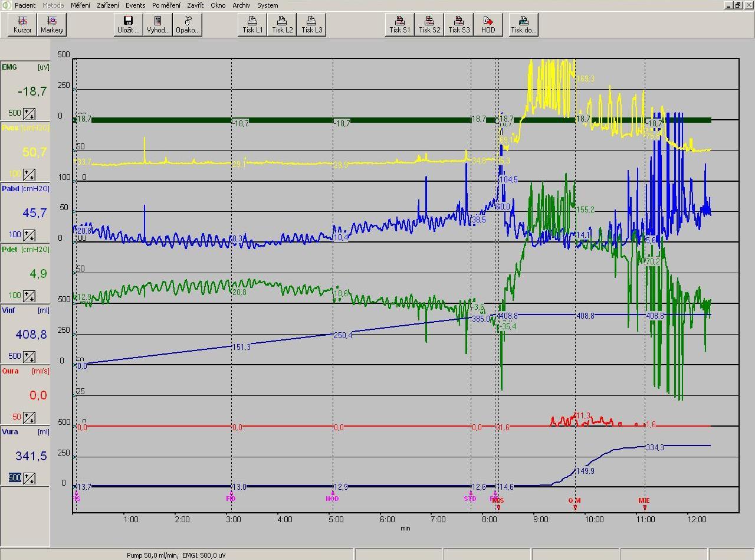
Task: Open the Měření menu
Action: pyautogui.click(x=81, y=5)
